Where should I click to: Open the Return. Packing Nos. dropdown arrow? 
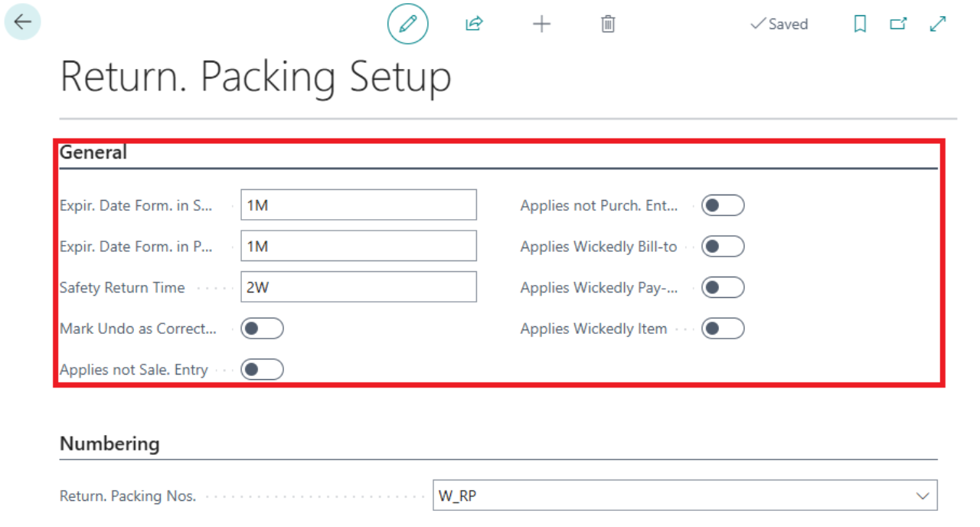923,496
